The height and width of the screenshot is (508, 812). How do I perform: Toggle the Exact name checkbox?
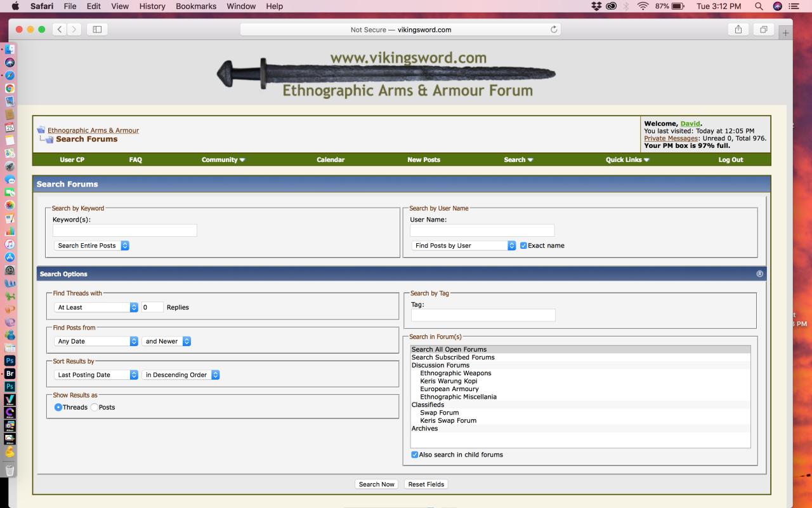[523, 246]
